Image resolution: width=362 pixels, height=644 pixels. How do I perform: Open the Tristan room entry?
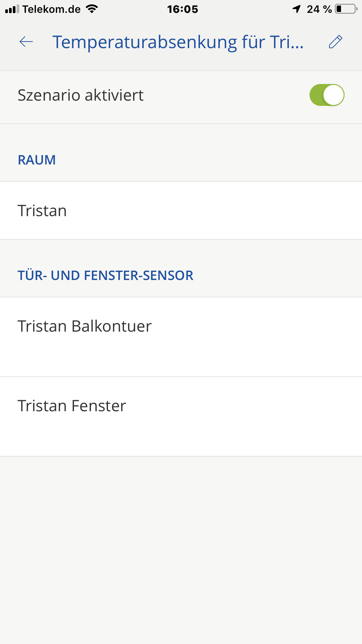click(x=42, y=211)
